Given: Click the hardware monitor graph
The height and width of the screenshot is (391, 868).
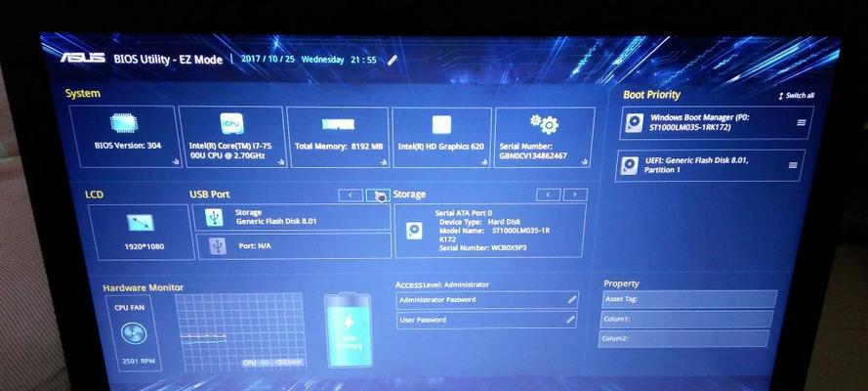Looking at the screenshot, I should tap(239, 330).
